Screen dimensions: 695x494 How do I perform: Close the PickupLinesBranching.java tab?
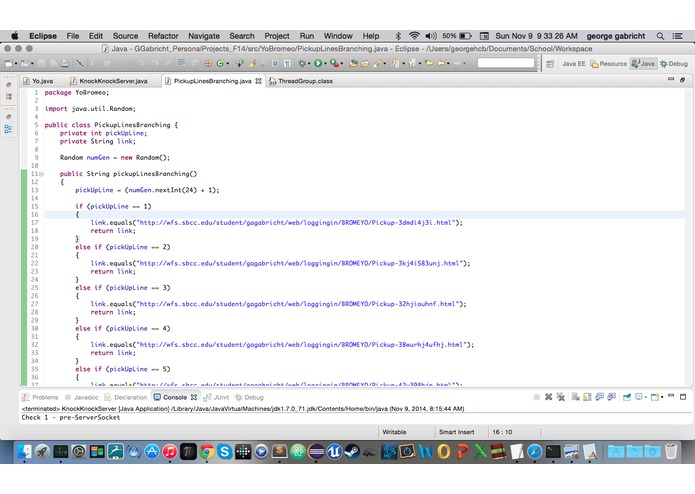click(258, 81)
